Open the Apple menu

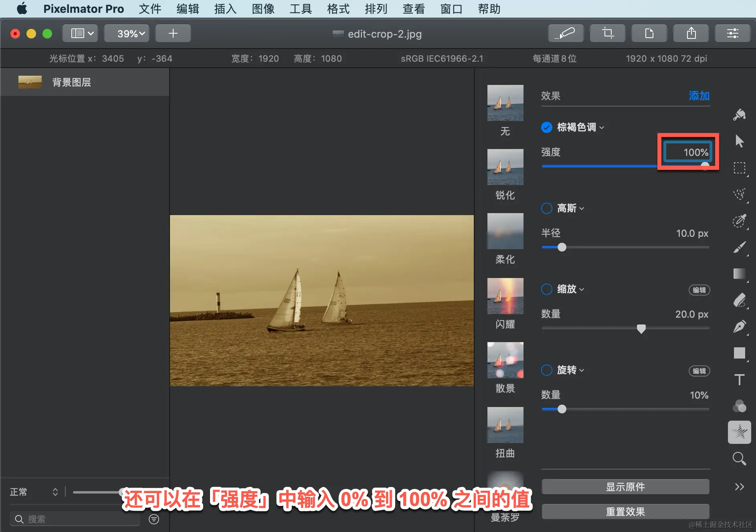[22, 8]
